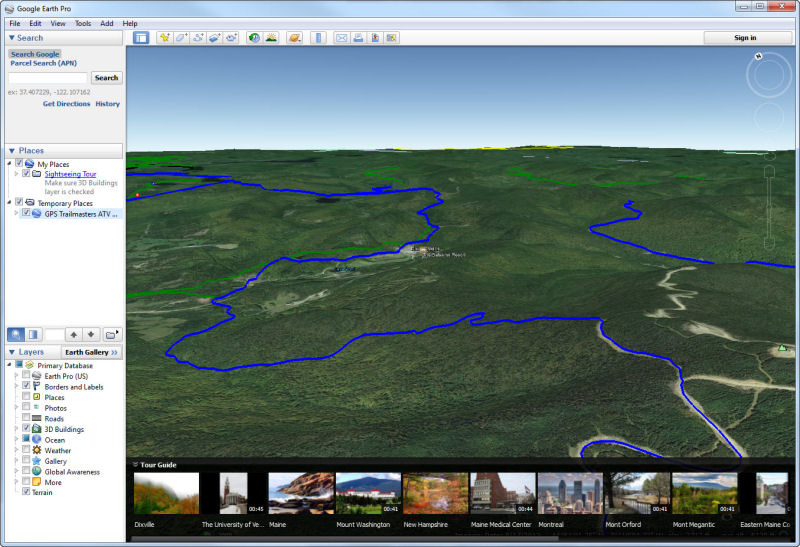800x547 pixels.
Task: Open the historical imagery clock tool
Action: (254, 38)
